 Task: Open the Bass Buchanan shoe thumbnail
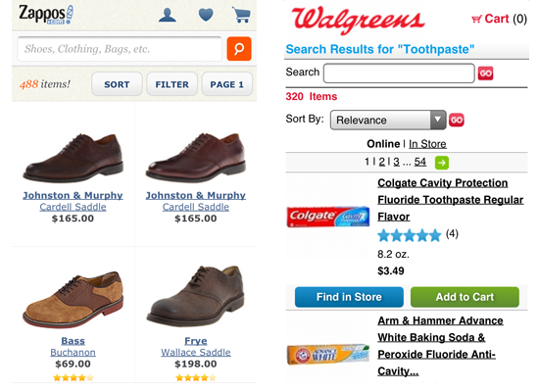click(x=73, y=300)
